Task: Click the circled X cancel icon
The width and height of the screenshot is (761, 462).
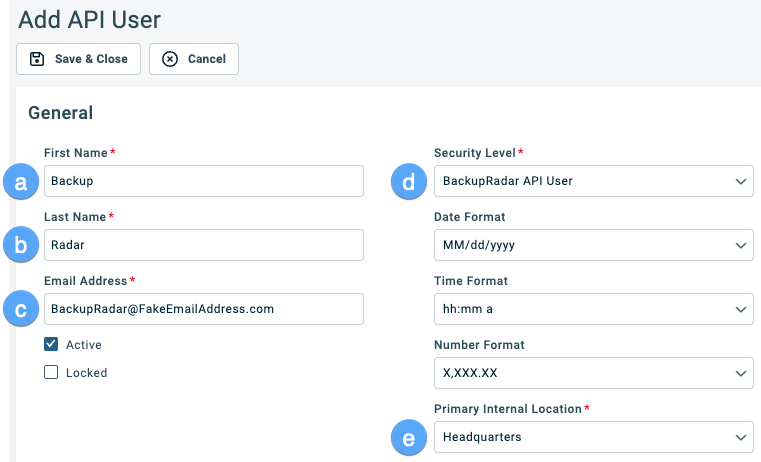Action: coord(170,59)
